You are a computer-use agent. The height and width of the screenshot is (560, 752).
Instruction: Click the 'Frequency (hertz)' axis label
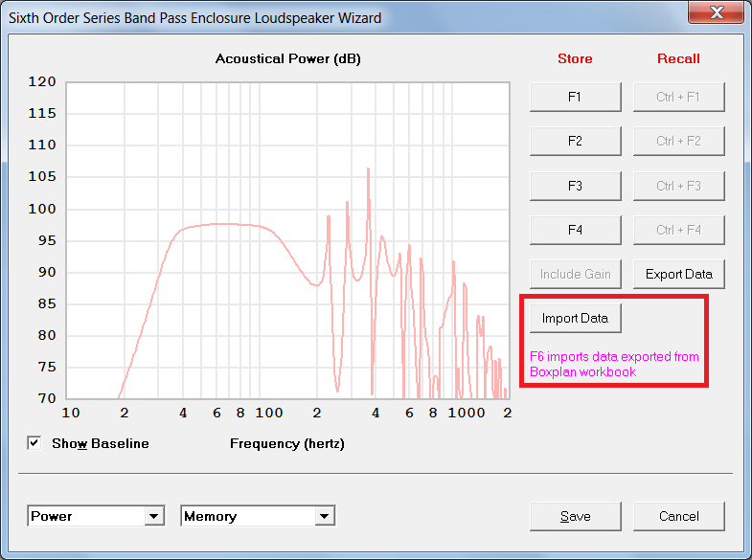287,443
